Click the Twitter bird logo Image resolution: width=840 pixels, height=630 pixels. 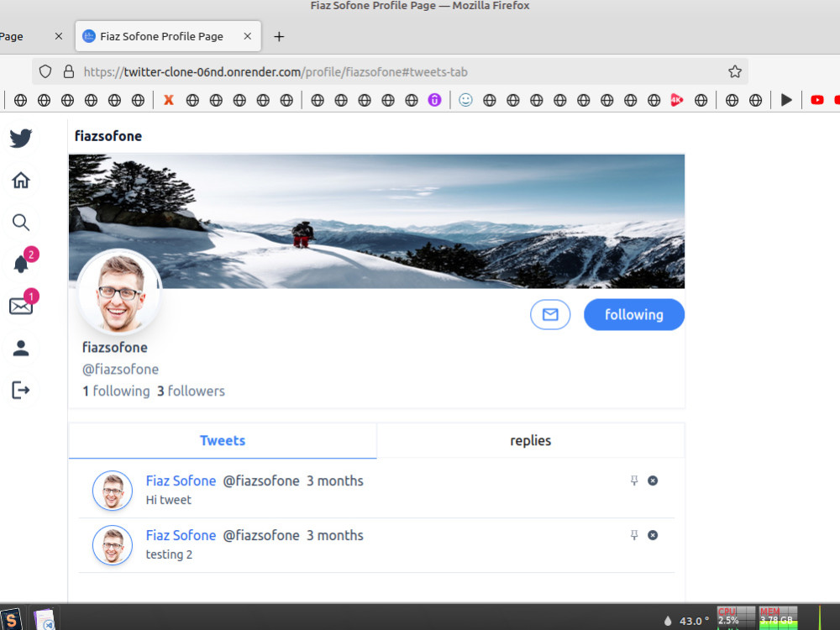pos(20,138)
